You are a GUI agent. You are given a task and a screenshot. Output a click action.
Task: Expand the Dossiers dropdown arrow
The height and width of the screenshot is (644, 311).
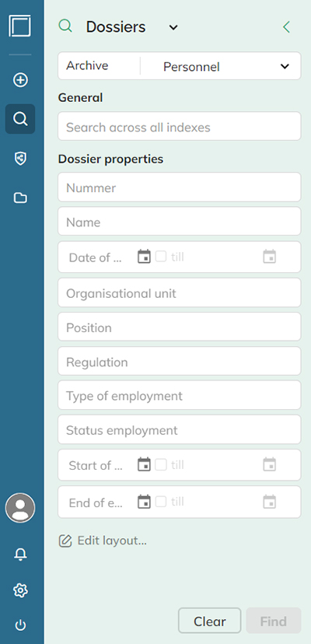[173, 27]
